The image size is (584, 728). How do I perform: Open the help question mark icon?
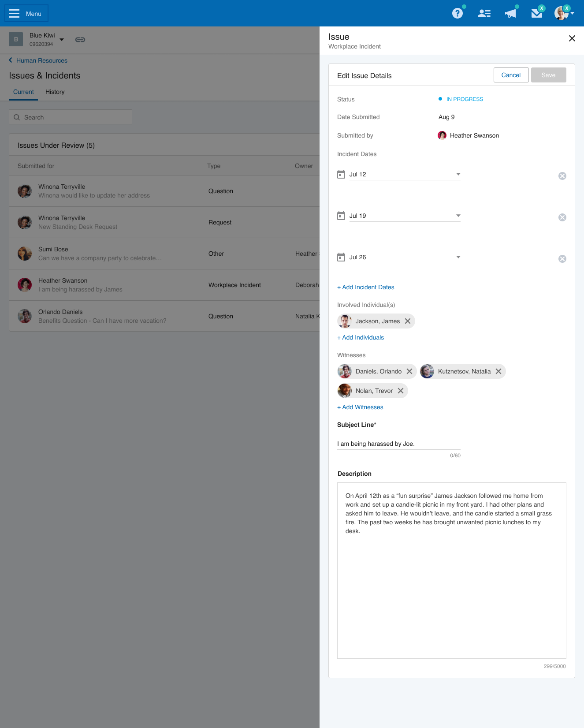coord(458,13)
